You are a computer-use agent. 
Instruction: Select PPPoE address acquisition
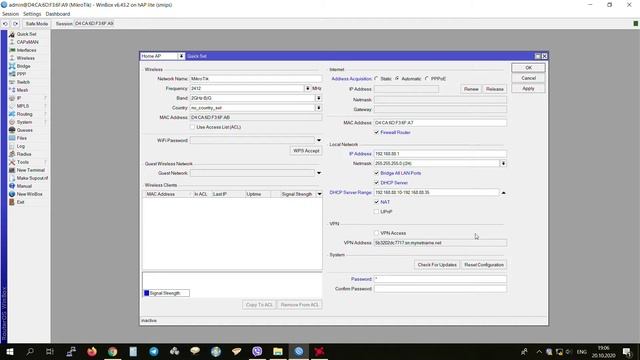point(427,78)
